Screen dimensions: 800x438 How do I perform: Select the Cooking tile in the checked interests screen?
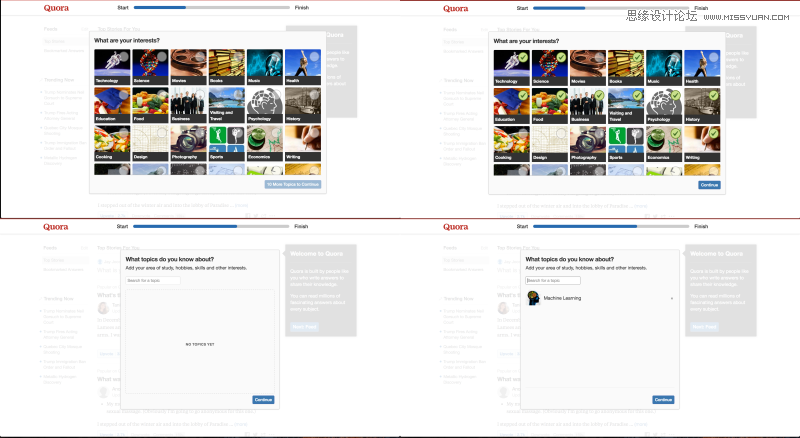point(511,143)
